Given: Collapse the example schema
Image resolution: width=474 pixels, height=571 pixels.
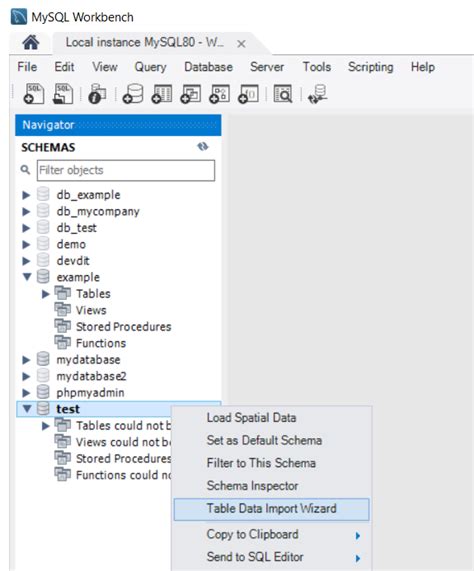Looking at the screenshot, I should tap(27, 277).
